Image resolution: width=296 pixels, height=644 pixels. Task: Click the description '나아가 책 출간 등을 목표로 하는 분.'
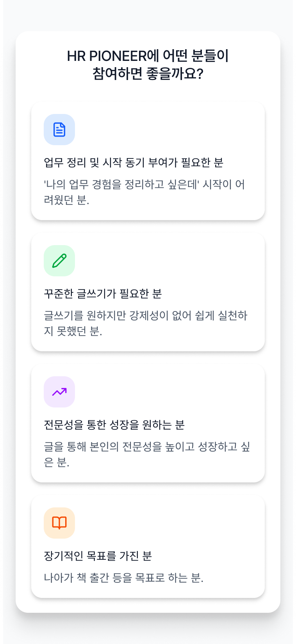123,578
